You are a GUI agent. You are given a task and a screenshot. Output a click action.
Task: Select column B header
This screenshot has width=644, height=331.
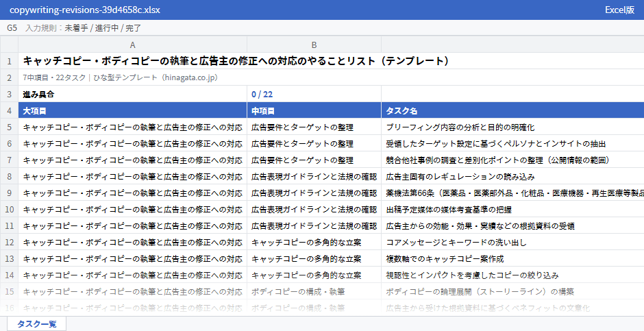tap(314, 45)
